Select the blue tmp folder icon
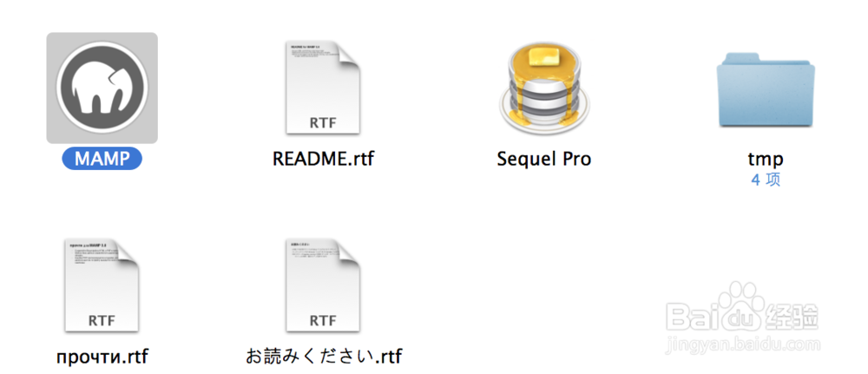The height and width of the screenshot is (374, 868). [x=766, y=90]
